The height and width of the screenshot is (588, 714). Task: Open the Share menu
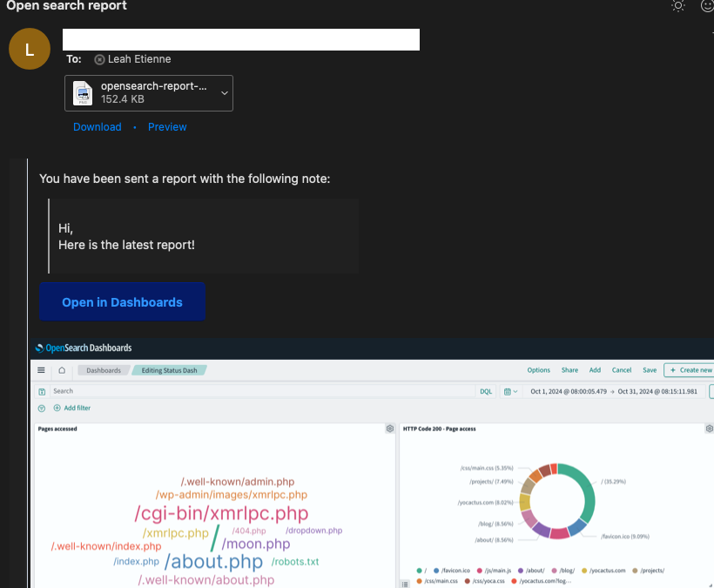pyautogui.click(x=569, y=370)
